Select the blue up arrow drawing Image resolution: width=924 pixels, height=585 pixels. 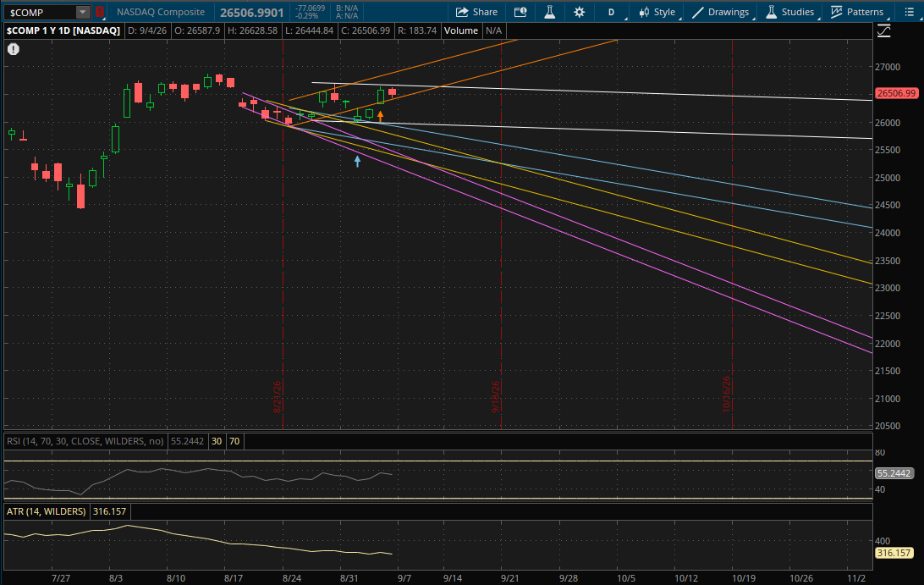click(357, 160)
